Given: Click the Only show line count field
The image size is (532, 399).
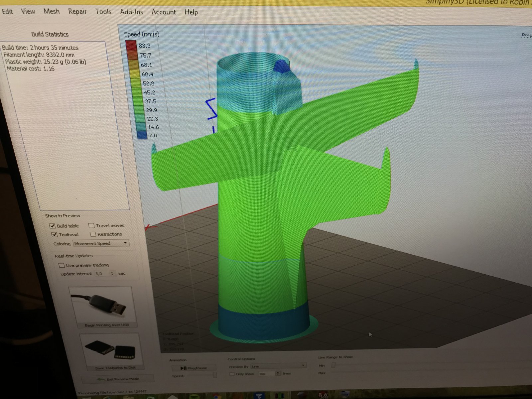Looking at the screenshot, I should click(267, 374).
